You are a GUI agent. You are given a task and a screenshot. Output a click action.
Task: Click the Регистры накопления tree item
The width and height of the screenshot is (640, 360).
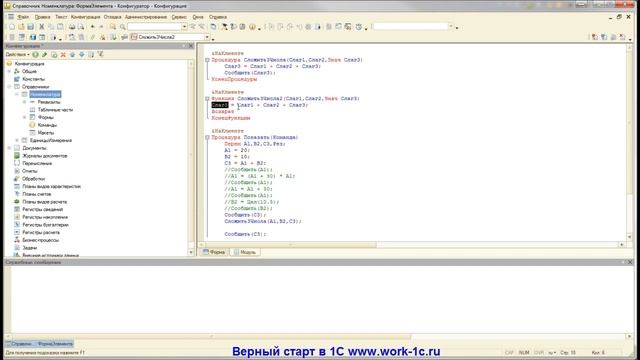(45, 217)
